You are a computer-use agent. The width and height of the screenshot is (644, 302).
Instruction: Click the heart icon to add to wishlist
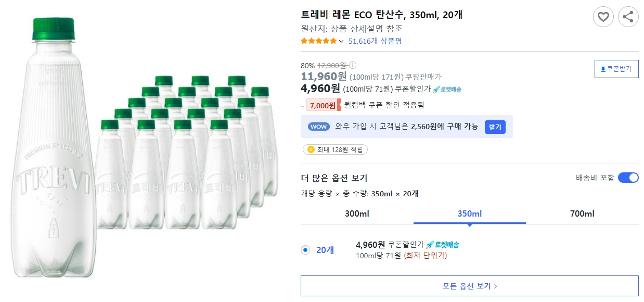pos(603,17)
